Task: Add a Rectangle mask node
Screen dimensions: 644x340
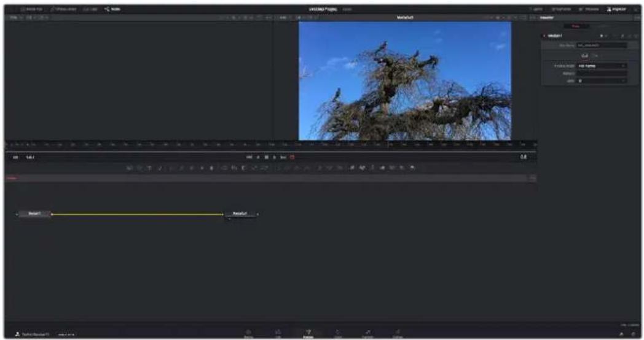Action: 278,168
